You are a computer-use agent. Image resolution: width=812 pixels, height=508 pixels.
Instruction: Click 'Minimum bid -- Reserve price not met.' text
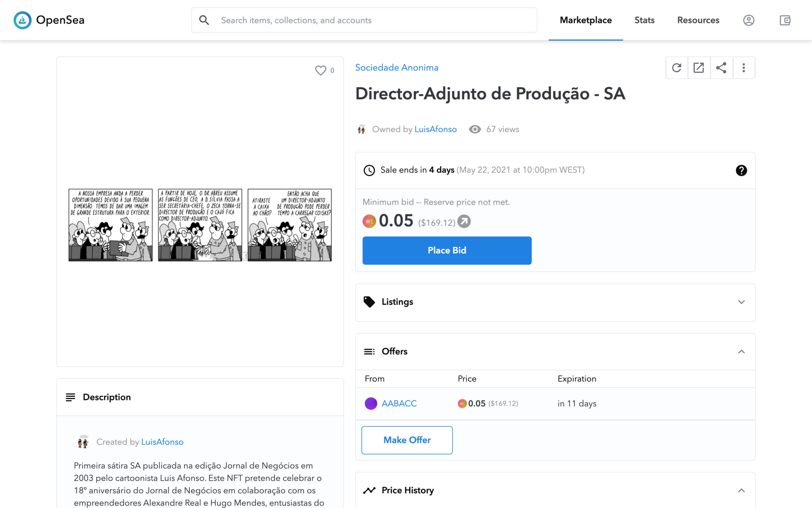(436, 202)
